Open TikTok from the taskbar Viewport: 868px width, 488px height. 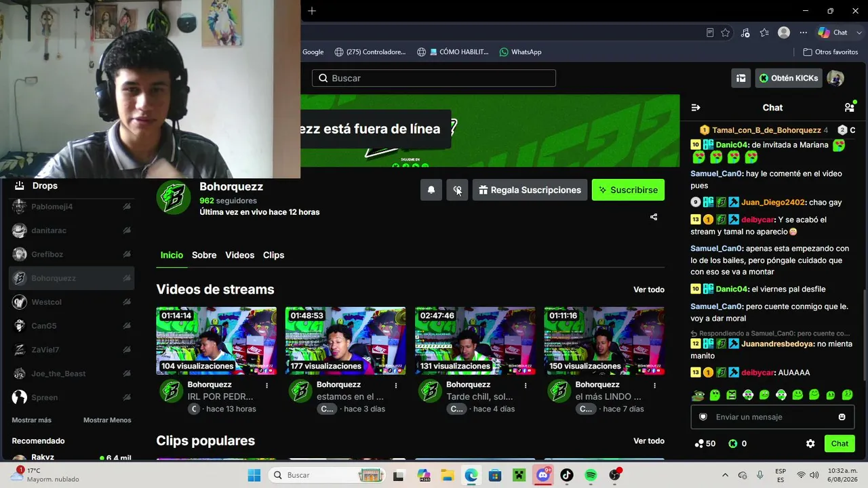(x=567, y=475)
